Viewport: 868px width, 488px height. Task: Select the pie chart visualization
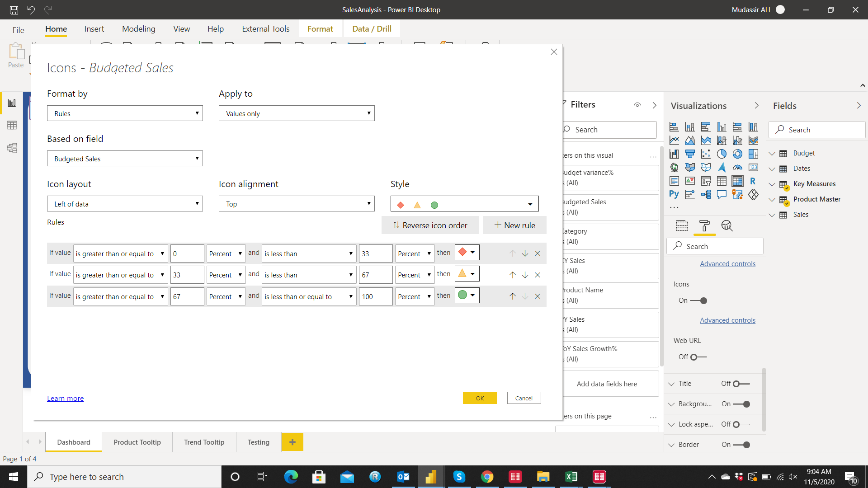pos(722,154)
